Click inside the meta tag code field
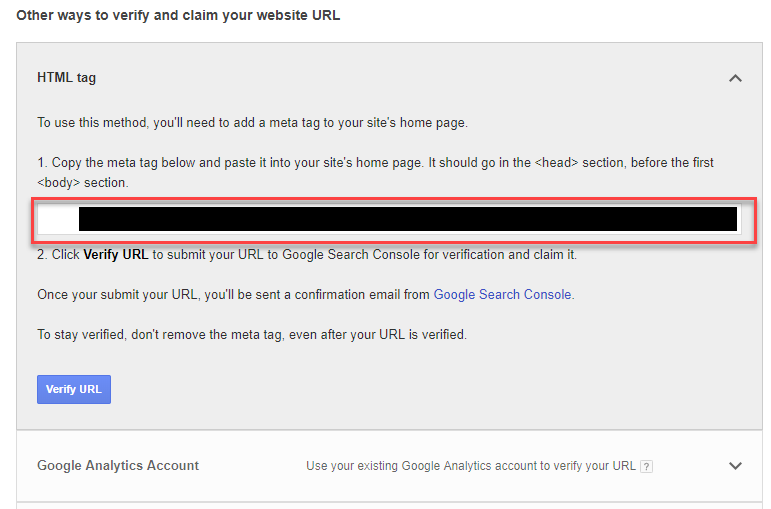Viewport: 771px width, 509px height. (x=389, y=219)
